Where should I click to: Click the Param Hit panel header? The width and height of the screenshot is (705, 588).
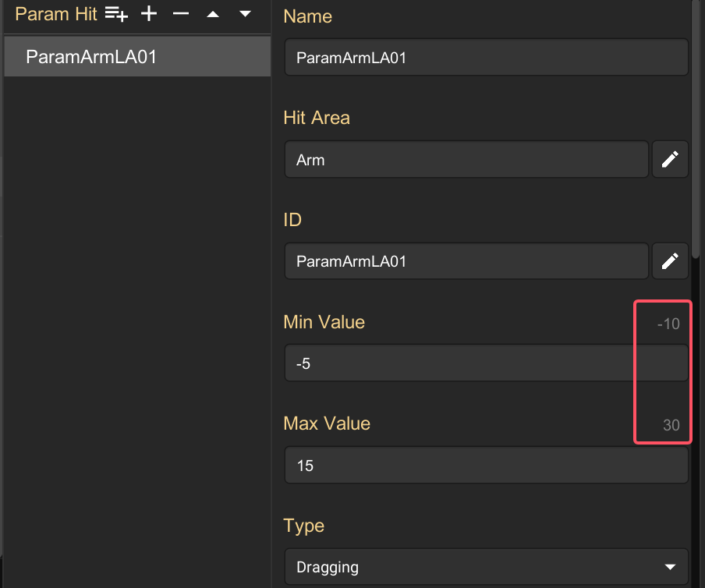(56, 14)
